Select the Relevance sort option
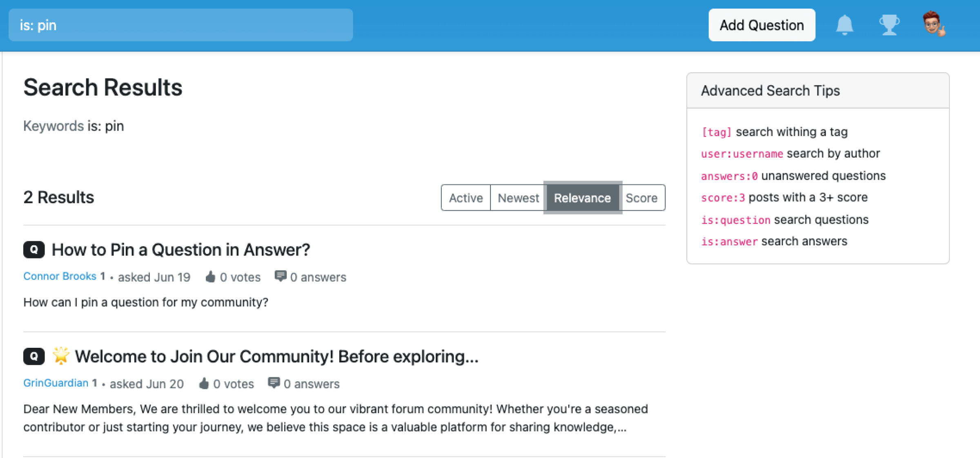Image resolution: width=980 pixels, height=458 pixels. (582, 198)
